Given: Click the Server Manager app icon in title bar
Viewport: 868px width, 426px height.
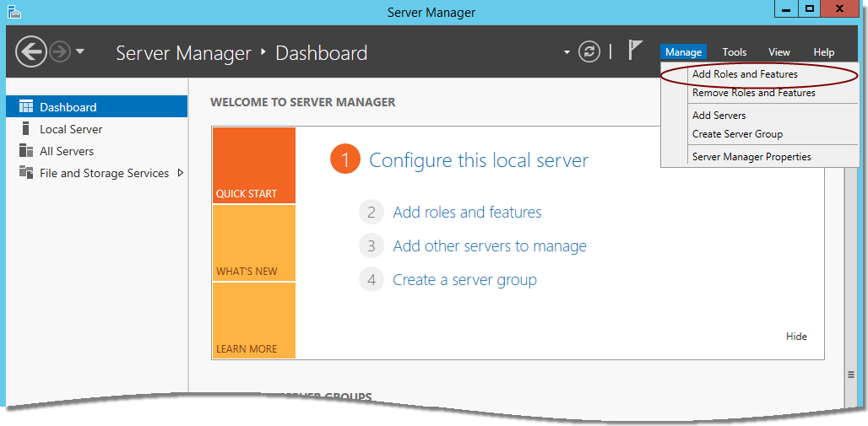Looking at the screenshot, I should [14, 12].
